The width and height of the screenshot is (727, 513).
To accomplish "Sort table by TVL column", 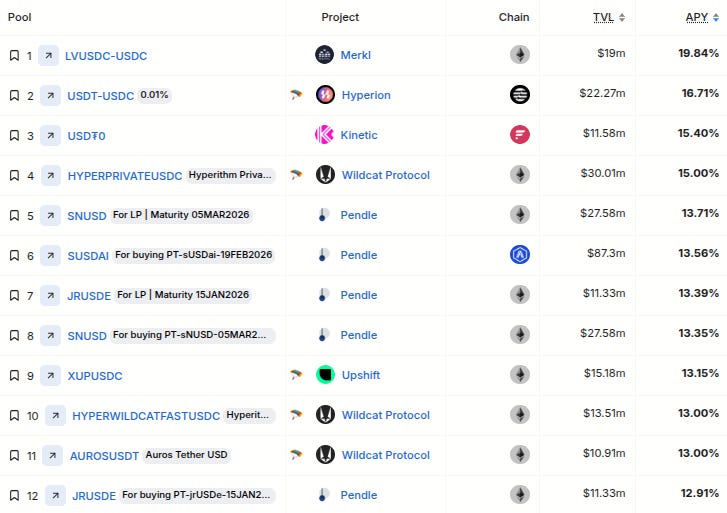I will click(x=608, y=17).
